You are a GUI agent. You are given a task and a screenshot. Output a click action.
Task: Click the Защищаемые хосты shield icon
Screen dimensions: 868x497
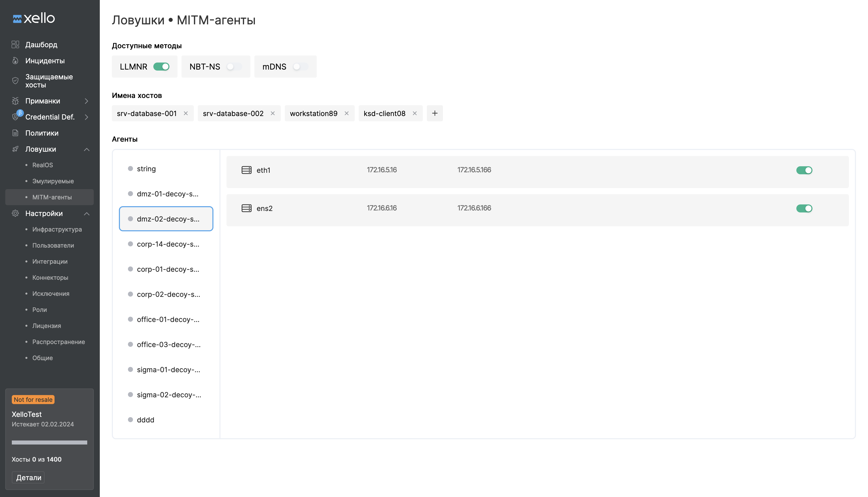pos(15,81)
